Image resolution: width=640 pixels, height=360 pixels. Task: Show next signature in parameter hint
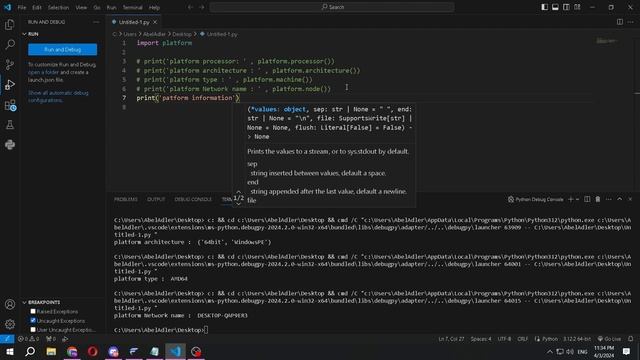(x=238, y=204)
